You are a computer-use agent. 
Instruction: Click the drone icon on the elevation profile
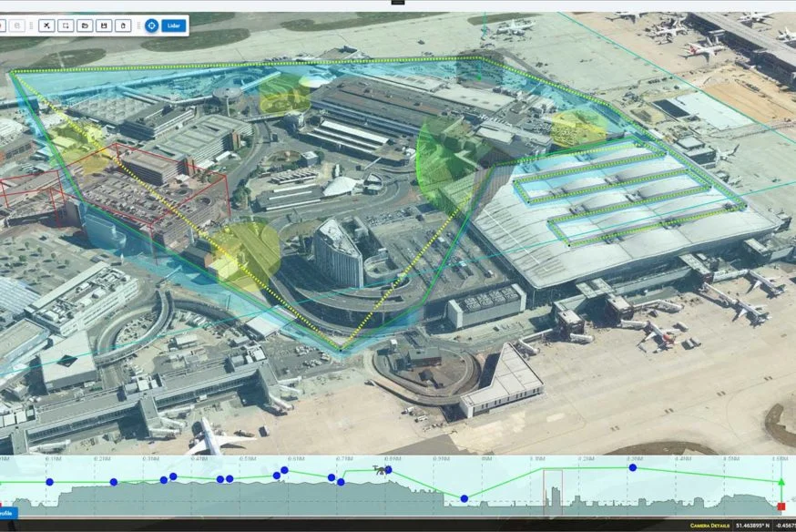(382, 470)
